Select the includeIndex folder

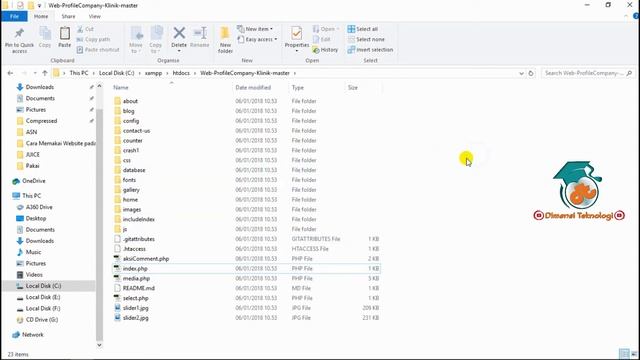(139, 219)
